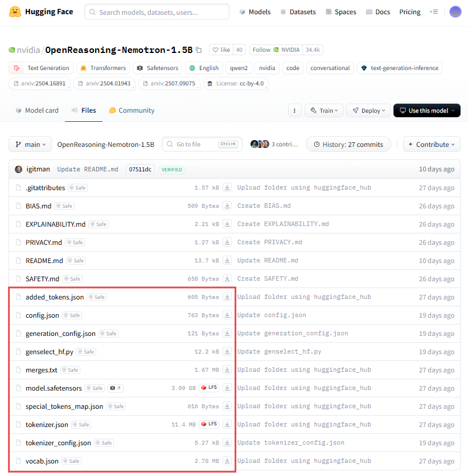Go to Models in top navigation
This screenshot has width=468, height=476.
255,12
